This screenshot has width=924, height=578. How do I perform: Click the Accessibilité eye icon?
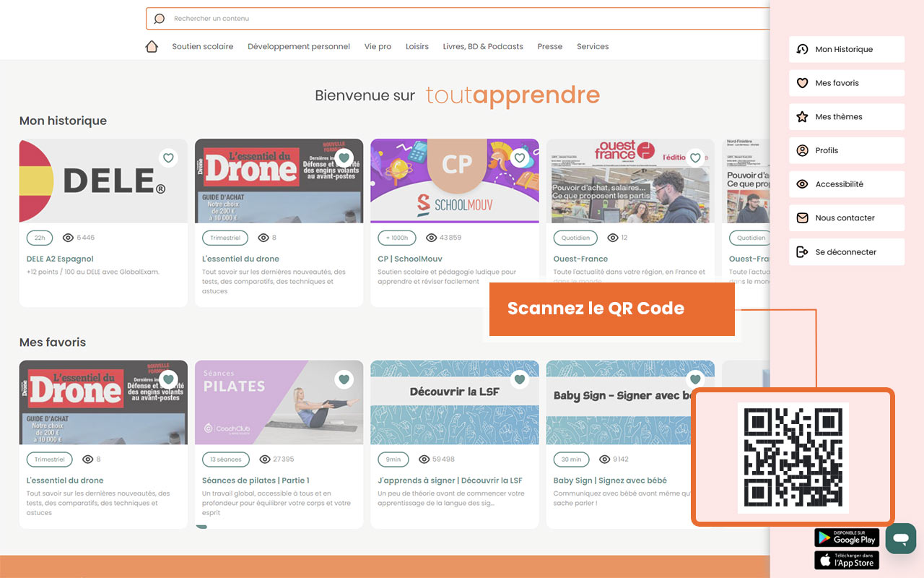[802, 184]
